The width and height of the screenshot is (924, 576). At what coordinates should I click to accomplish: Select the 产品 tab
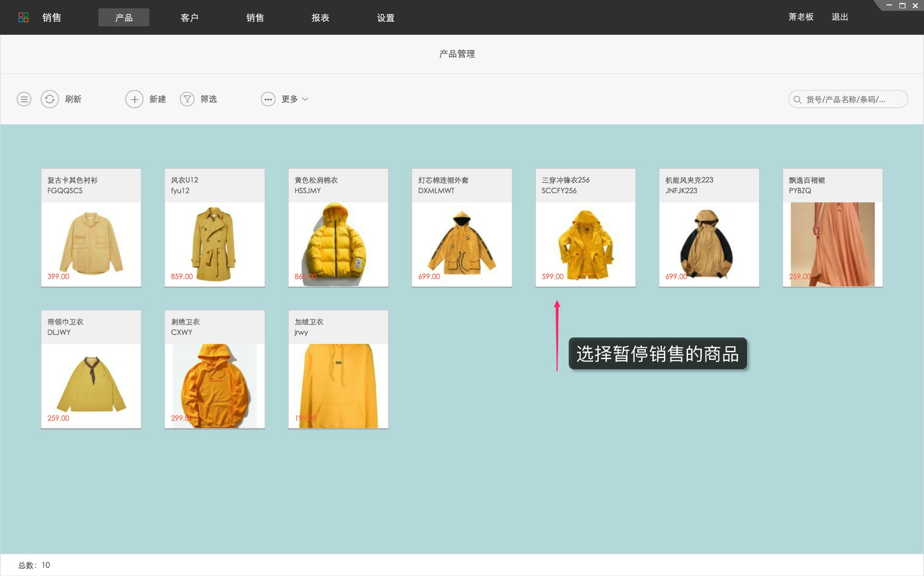(123, 17)
